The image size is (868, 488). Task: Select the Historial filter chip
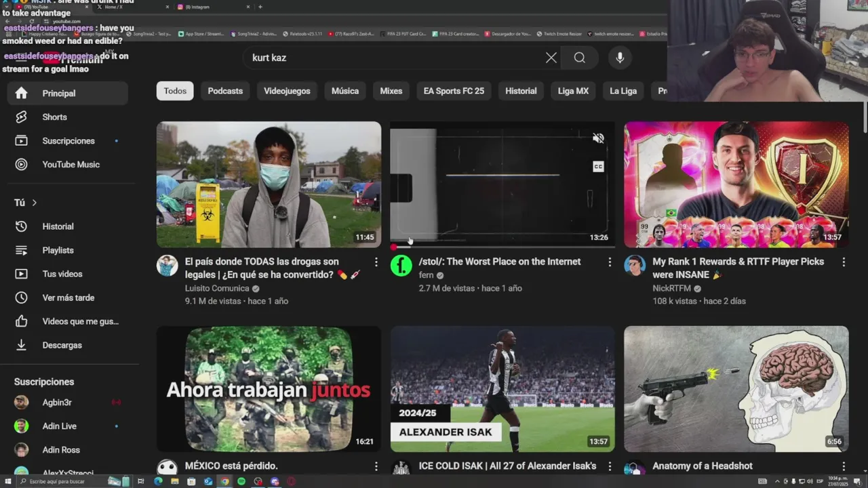tap(521, 91)
